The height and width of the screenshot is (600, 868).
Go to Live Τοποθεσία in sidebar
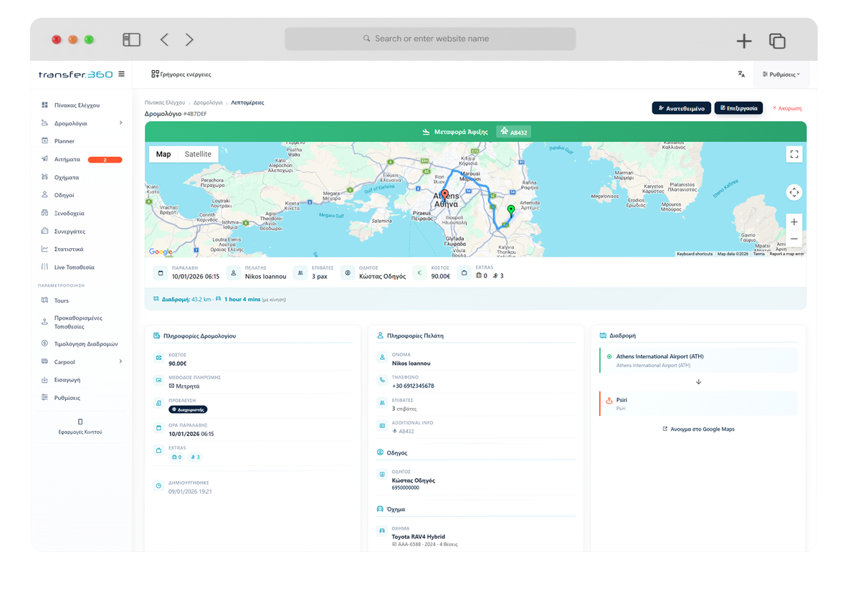[x=74, y=267]
